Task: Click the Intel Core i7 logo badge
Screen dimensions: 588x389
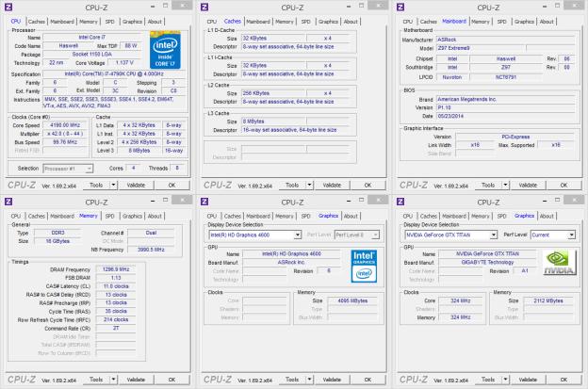Action: [x=165, y=51]
